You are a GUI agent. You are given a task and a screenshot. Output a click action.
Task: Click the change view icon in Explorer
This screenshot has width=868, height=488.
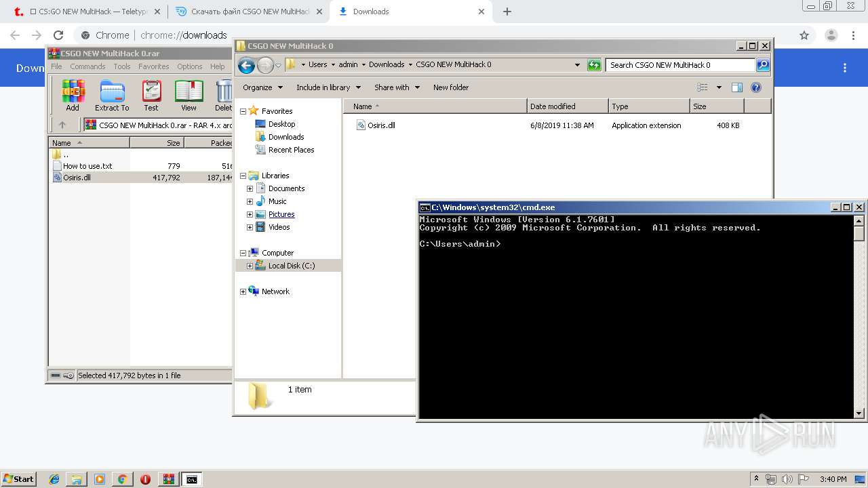click(703, 87)
